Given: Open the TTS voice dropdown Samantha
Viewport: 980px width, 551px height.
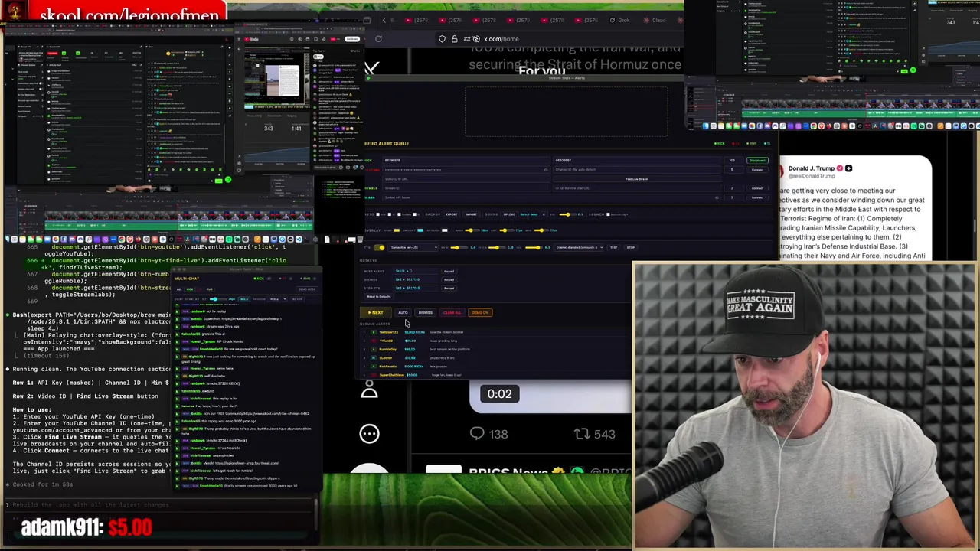Looking at the screenshot, I should tap(413, 247).
